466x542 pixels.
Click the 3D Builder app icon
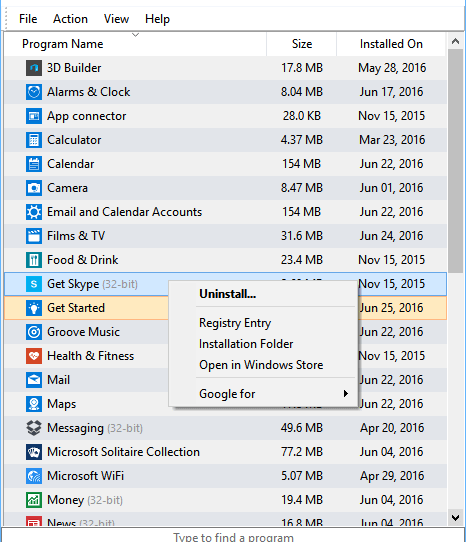[34, 68]
